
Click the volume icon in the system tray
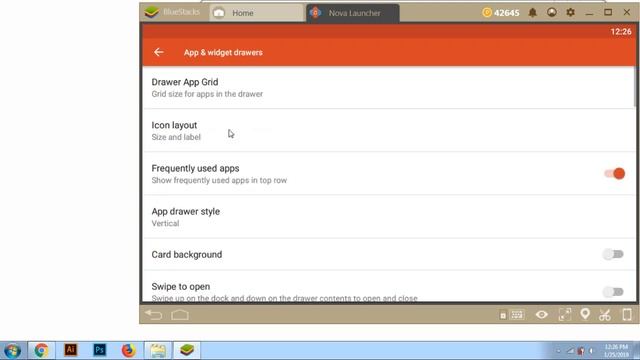pyautogui.click(x=591, y=351)
